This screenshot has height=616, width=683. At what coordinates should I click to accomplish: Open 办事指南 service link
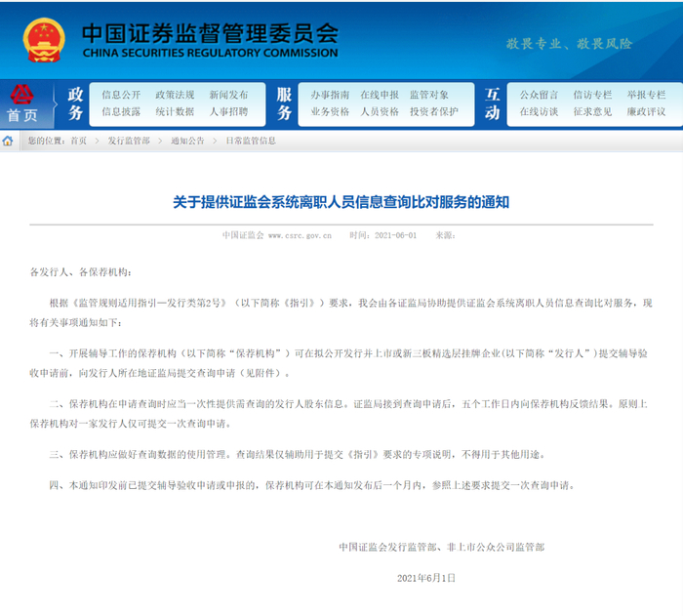click(330, 95)
